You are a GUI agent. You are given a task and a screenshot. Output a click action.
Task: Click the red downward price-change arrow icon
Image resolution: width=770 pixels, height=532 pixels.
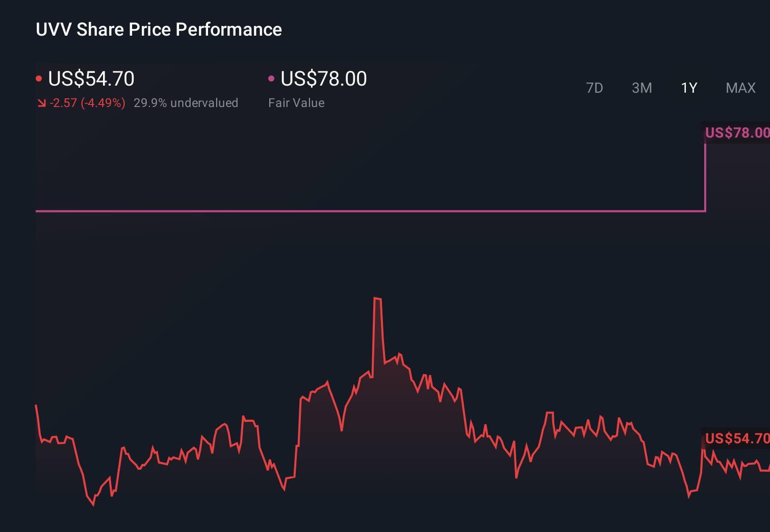tap(42, 102)
